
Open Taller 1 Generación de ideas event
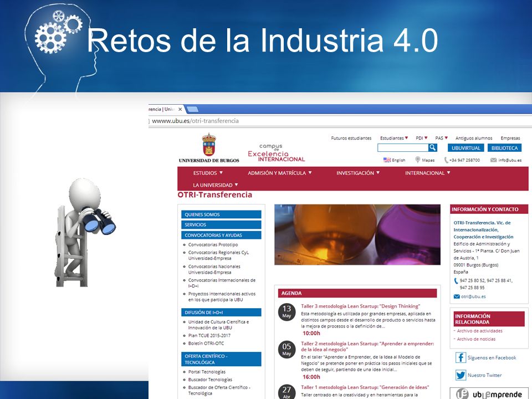coord(365,387)
